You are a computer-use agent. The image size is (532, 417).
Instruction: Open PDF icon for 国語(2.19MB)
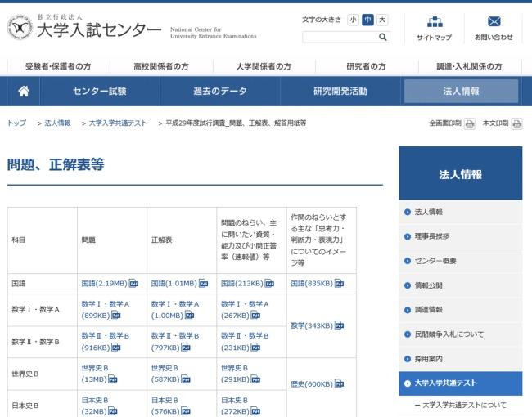click(x=133, y=284)
